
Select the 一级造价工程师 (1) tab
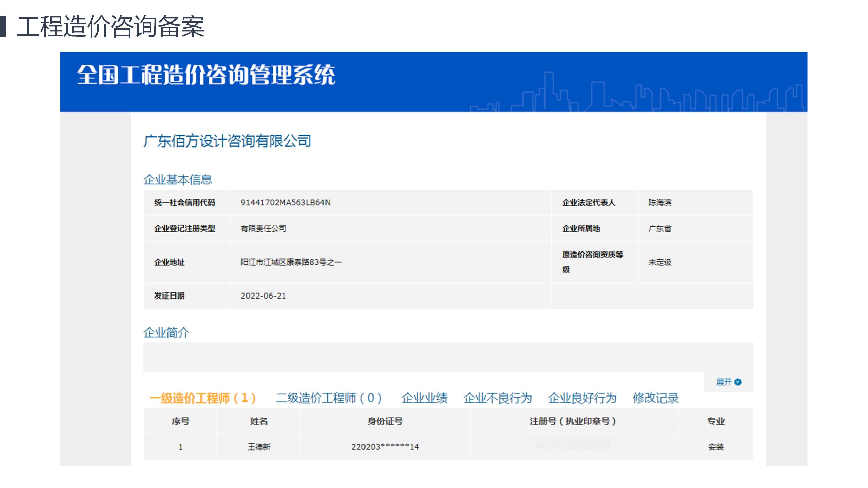coord(203,398)
